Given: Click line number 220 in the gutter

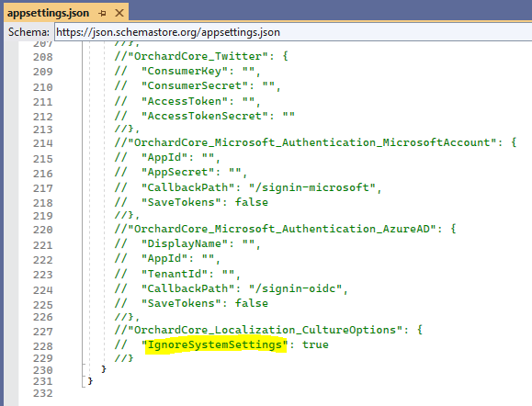Looking at the screenshot, I should click(43, 230).
